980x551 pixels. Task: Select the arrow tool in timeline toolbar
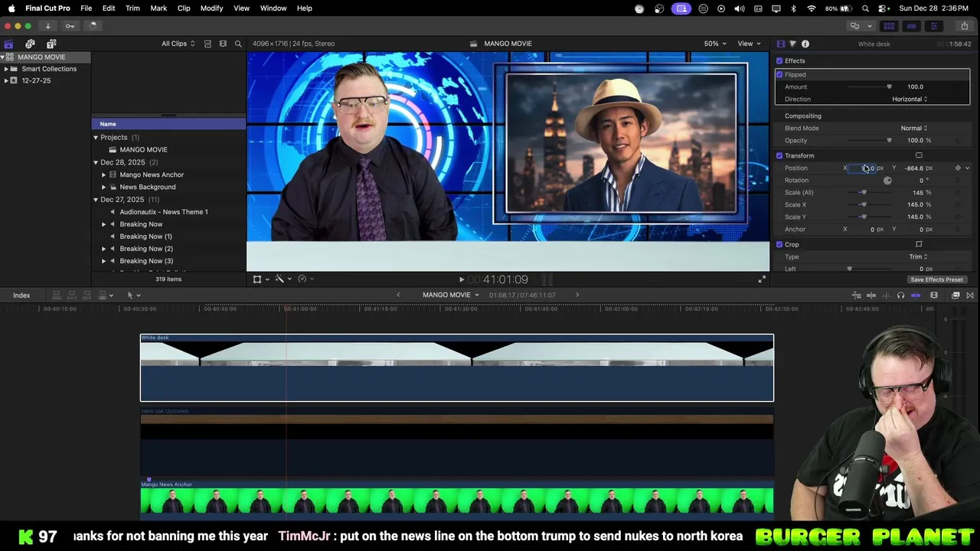(131, 295)
